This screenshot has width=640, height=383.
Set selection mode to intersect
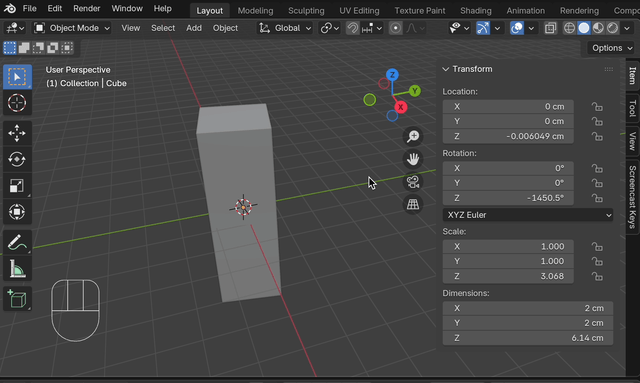[x=67, y=48]
